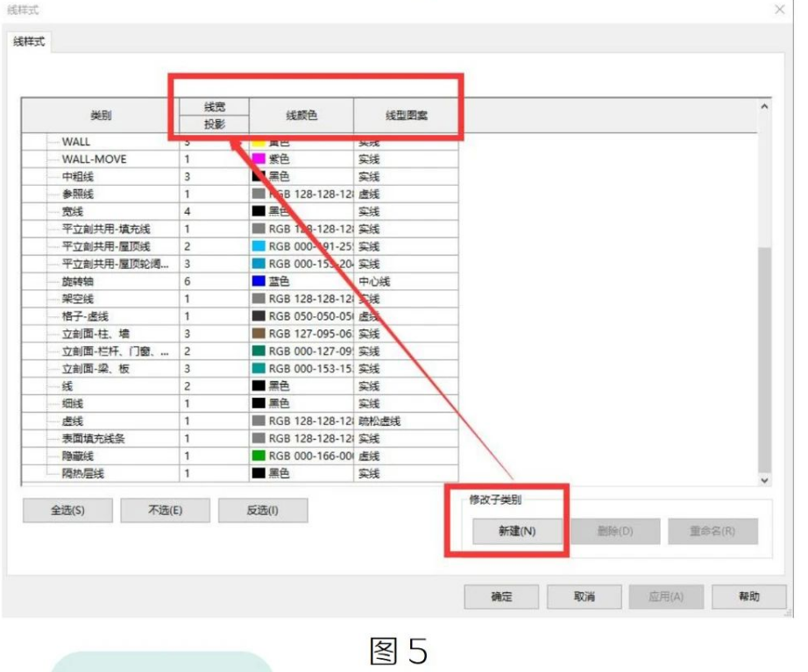Open the brown swatch for 立剖面-柱、墙
The height and width of the screenshot is (672, 808).
259,334
